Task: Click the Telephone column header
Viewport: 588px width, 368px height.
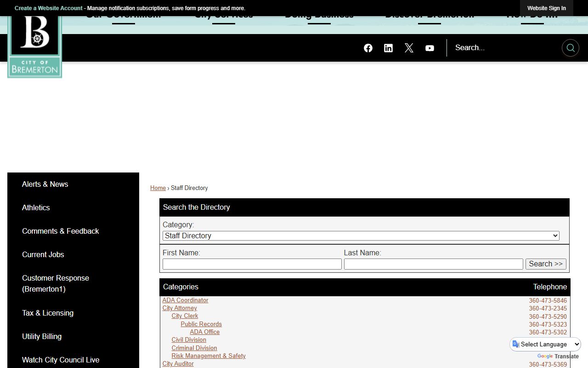Action: point(550,287)
